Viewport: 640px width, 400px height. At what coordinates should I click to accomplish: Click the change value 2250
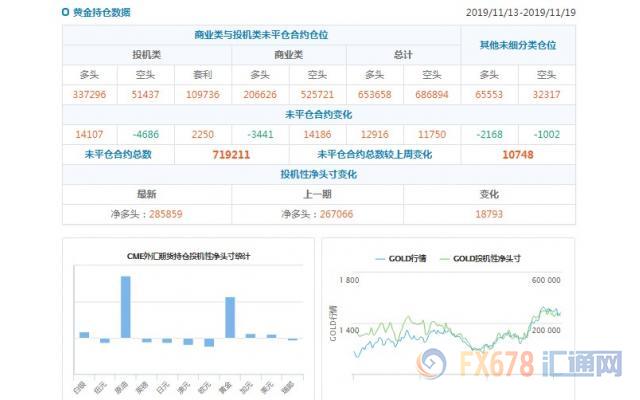(x=203, y=134)
